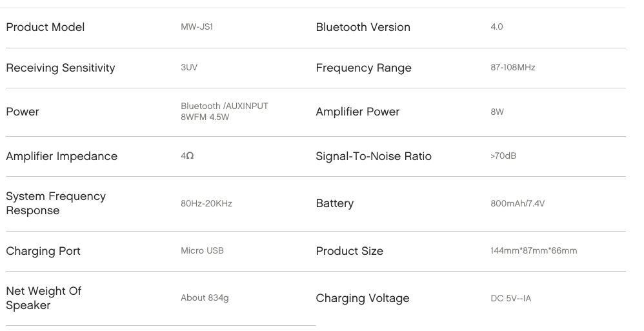Select the 144mm*87mm*66mm product size

pos(534,250)
